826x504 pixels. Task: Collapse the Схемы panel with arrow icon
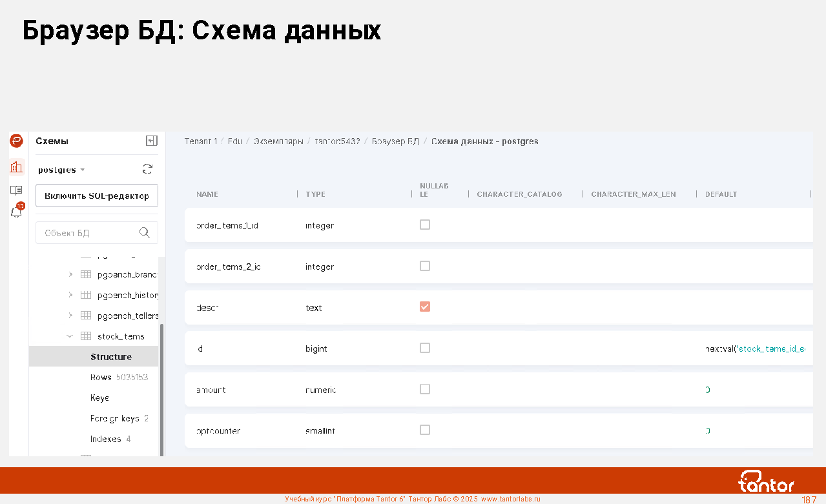pyautogui.click(x=152, y=141)
